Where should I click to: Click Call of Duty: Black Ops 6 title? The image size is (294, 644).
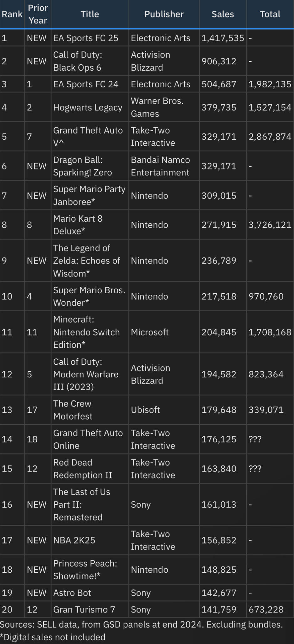pos(77,61)
